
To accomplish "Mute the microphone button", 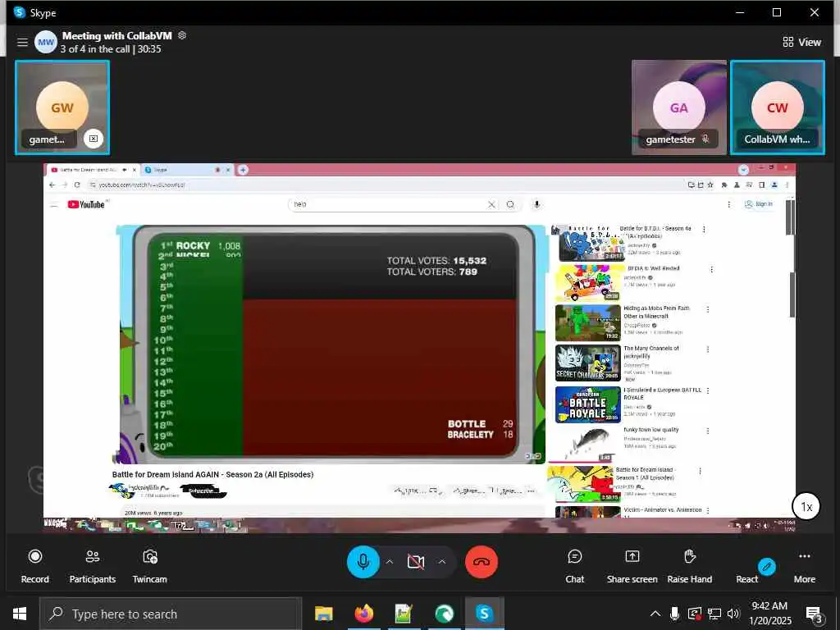I will [363, 562].
